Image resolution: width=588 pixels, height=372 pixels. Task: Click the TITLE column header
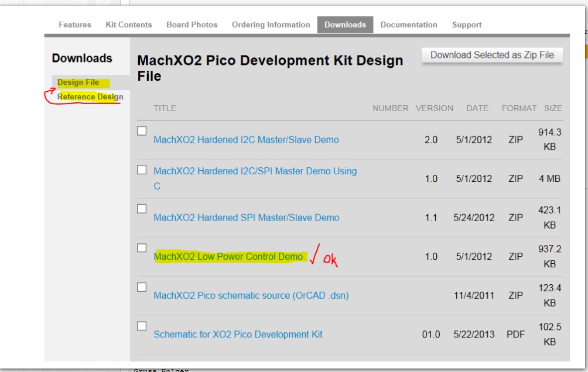click(x=165, y=108)
